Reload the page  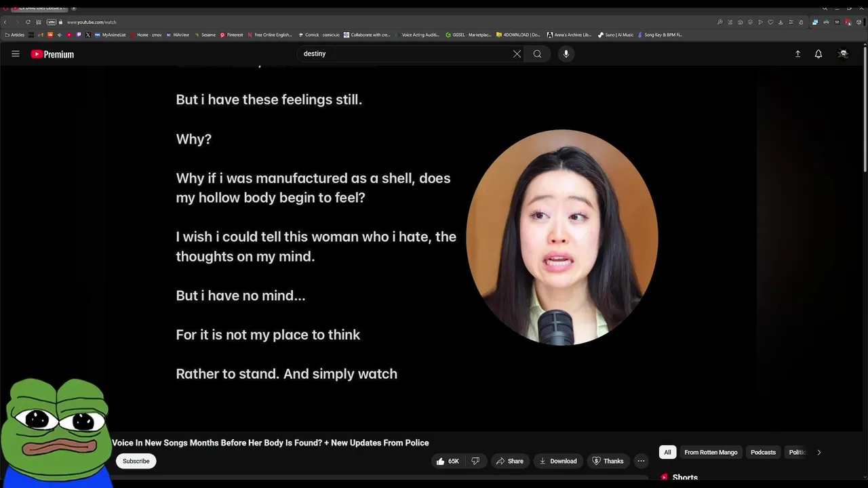[28, 22]
